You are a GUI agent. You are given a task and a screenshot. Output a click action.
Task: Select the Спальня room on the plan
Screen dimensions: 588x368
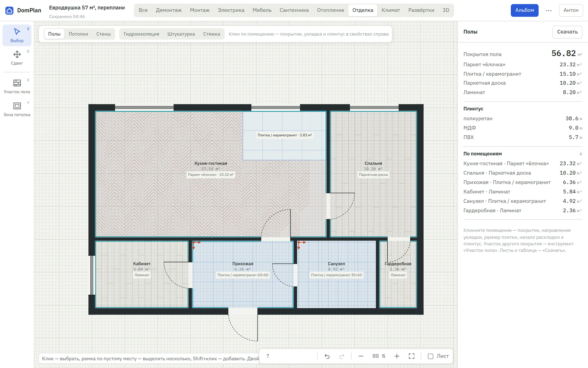pos(373,163)
